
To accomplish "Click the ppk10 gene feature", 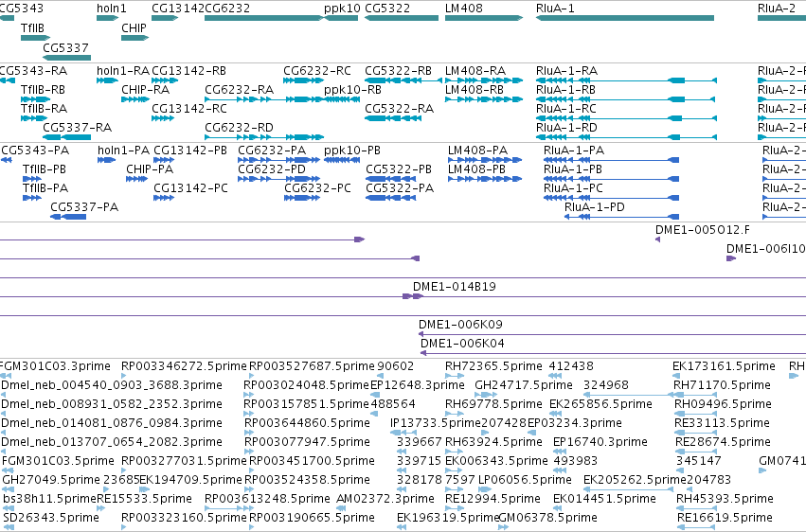I will (x=341, y=18).
